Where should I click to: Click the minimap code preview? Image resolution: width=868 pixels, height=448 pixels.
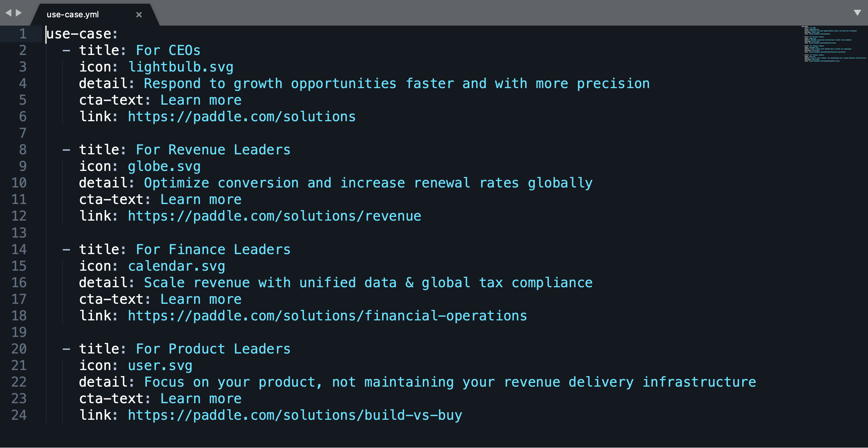tap(833, 44)
